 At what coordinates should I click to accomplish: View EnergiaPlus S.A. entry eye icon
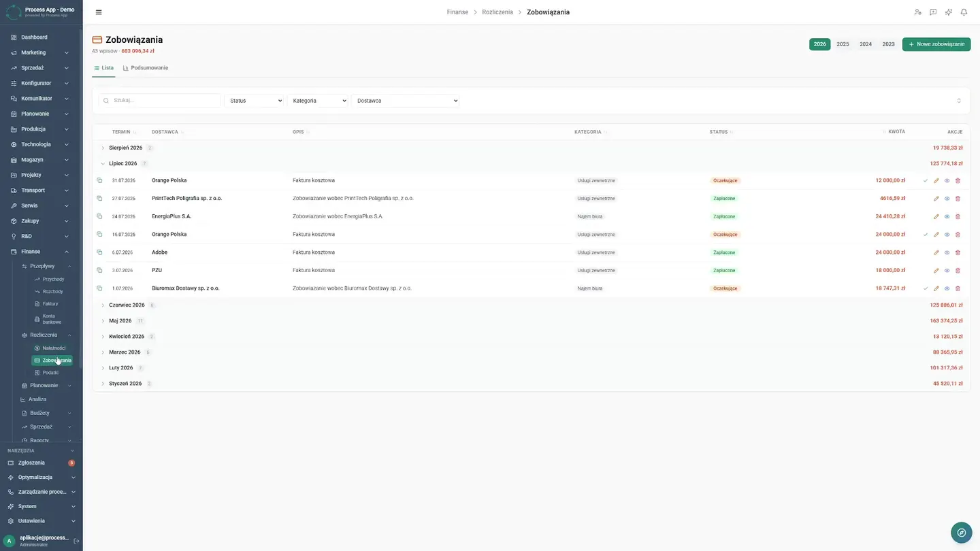coord(947,216)
